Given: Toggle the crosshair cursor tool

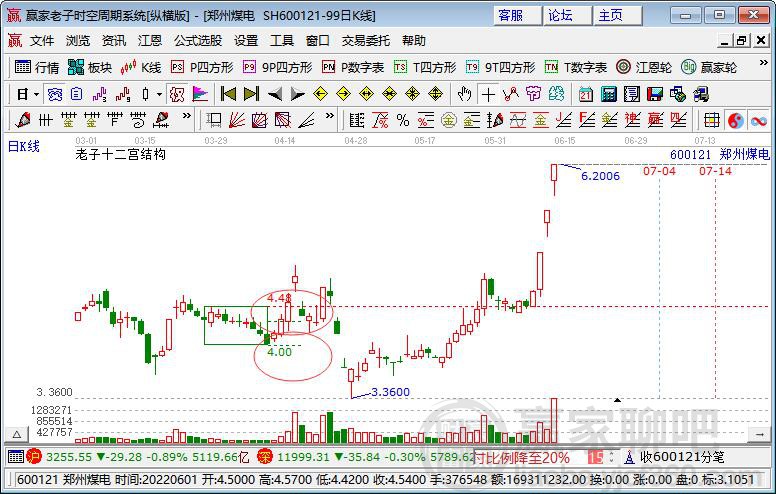Looking at the screenshot, I should 488,94.
